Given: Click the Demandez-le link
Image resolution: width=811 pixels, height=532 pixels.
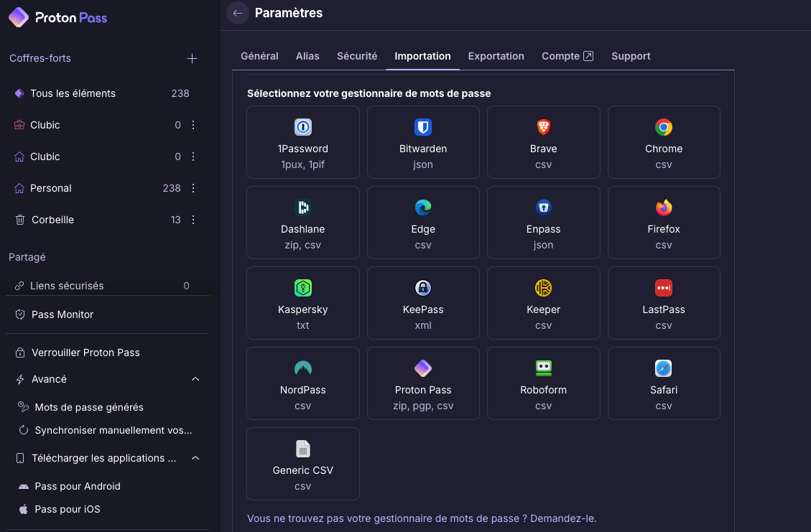Looking at the screenshot, I should pos(563,518).
